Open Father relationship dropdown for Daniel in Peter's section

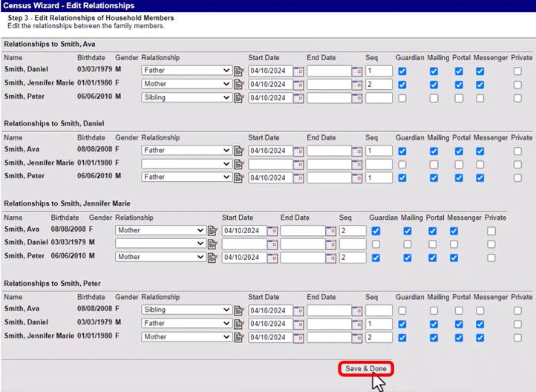tap(186, 323)
